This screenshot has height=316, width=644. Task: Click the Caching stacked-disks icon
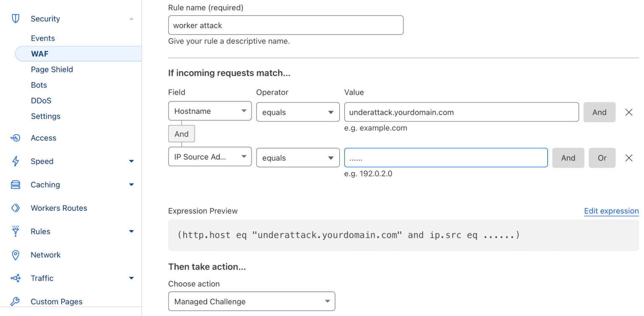tap(15, 184)
